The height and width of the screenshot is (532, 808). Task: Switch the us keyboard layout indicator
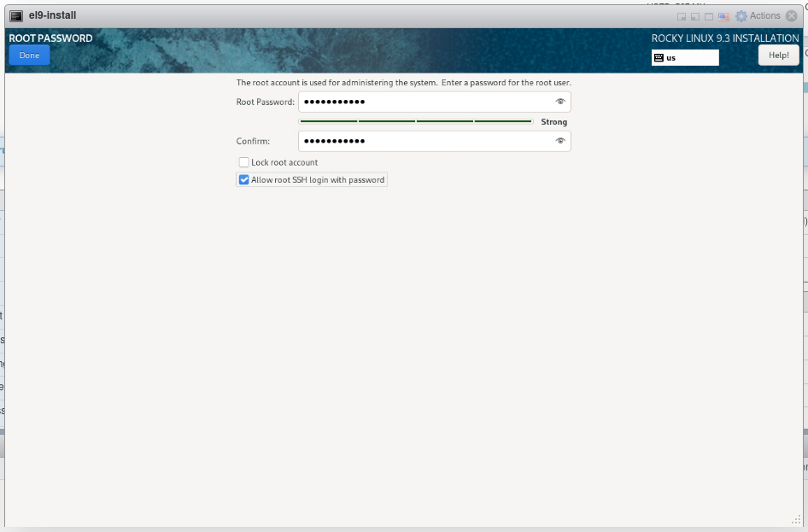click(x=685, y=58)
